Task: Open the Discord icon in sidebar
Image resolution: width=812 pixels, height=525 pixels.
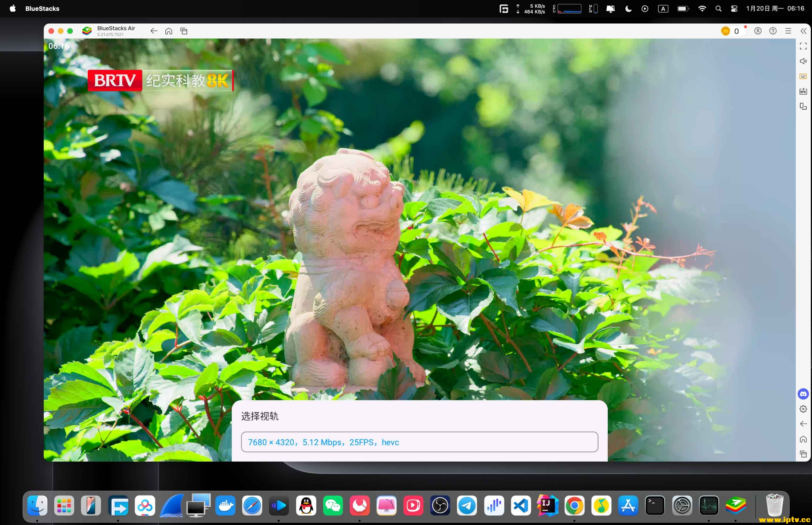Action: [803, 394]
